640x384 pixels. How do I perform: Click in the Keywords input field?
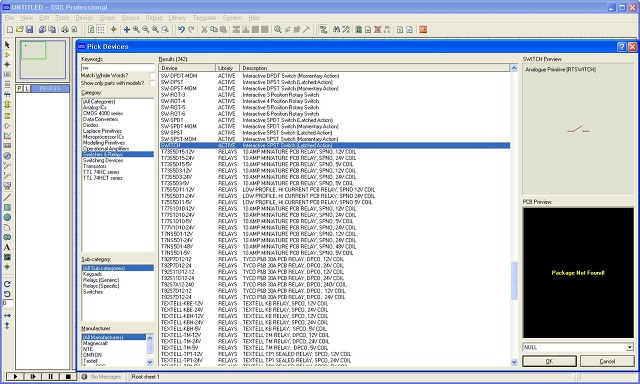coord(118,68)
